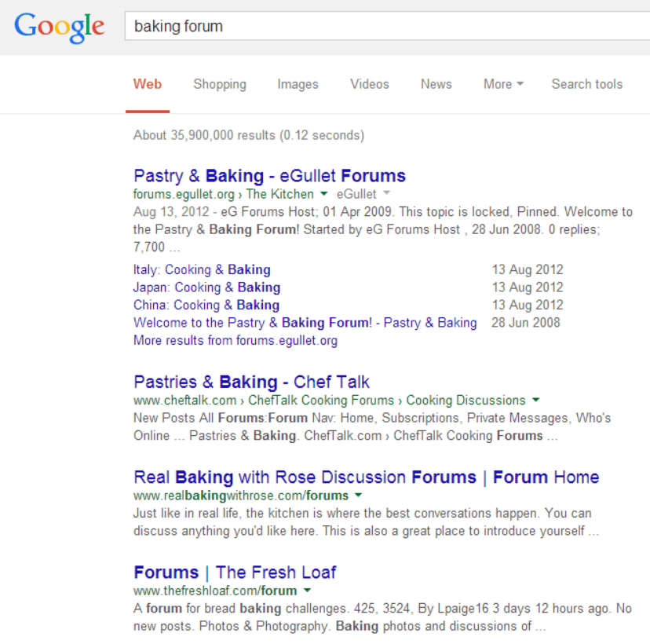Click snippet 'A forum for bread baking challenges'
Screen dimensions: 650x644
tap(382, 617)
